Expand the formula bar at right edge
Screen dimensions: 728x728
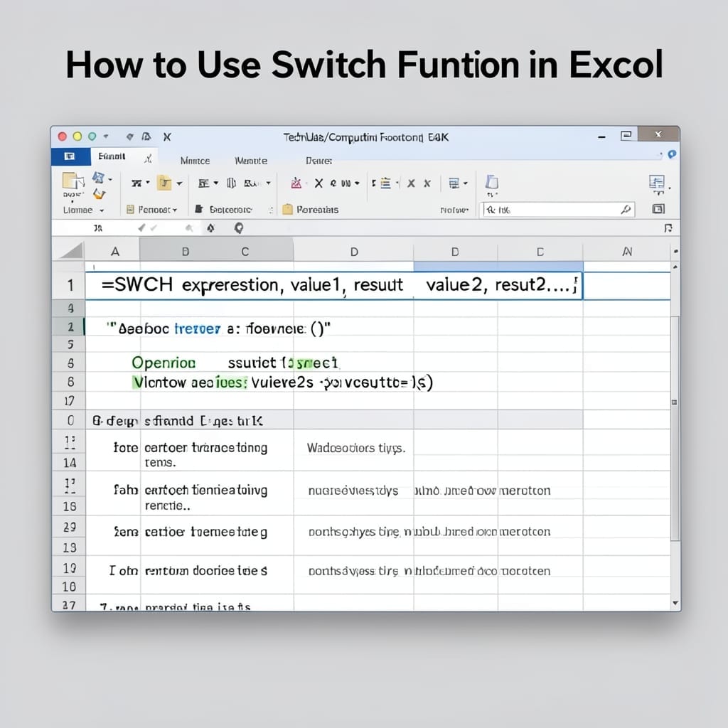point(668,228)
